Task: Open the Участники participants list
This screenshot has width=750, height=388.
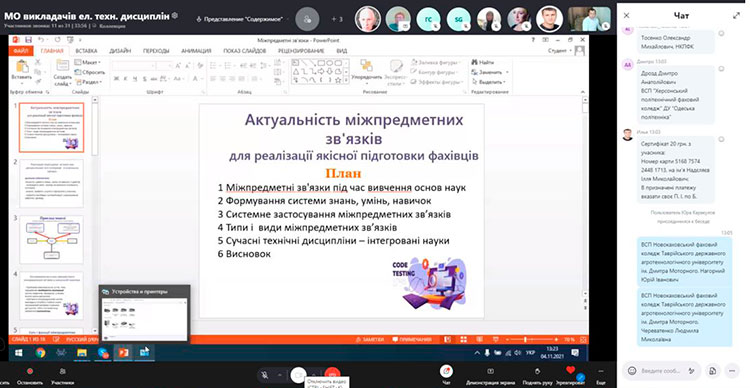Action: click(63, 375)
